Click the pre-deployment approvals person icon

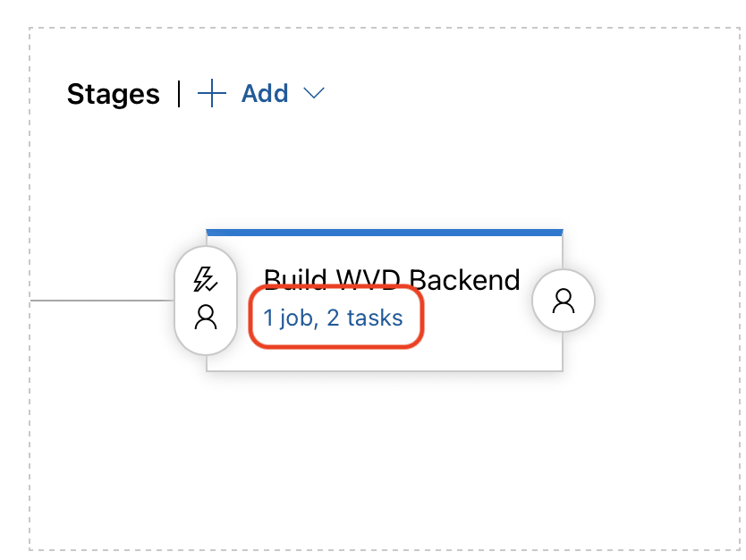click(206, 318)
